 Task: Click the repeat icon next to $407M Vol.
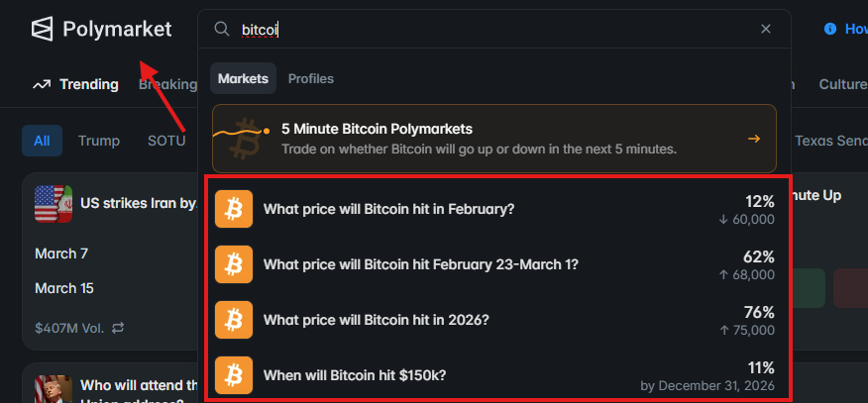point(118,327)
